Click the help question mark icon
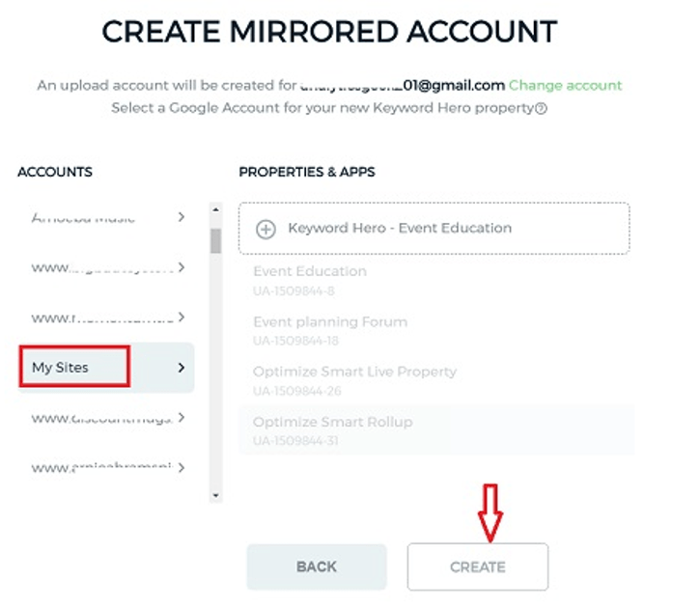700x607 pixels. point(541,109)
